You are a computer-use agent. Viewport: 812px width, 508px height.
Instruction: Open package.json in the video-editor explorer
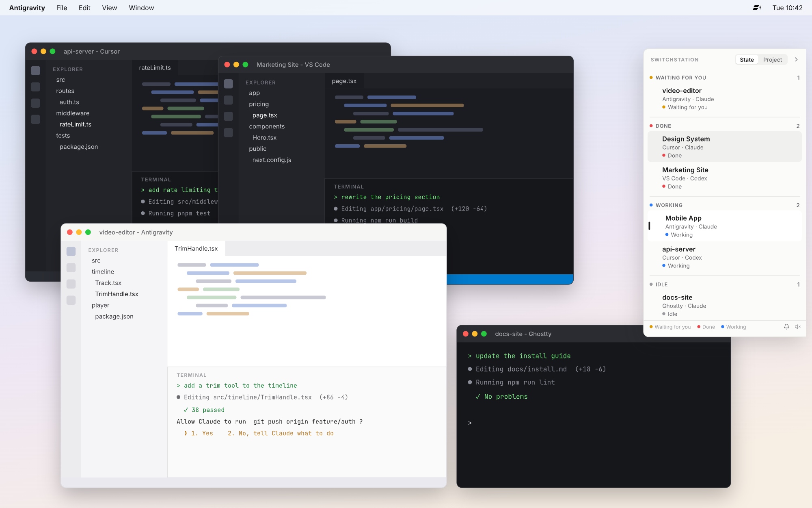[x=114, y=316]
